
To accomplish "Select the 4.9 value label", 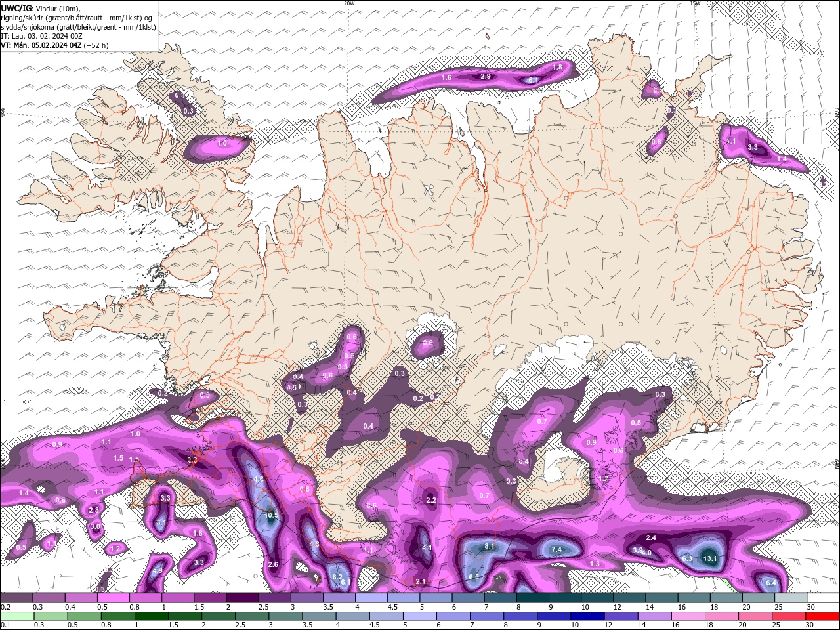I will click(x=157, y=571).
